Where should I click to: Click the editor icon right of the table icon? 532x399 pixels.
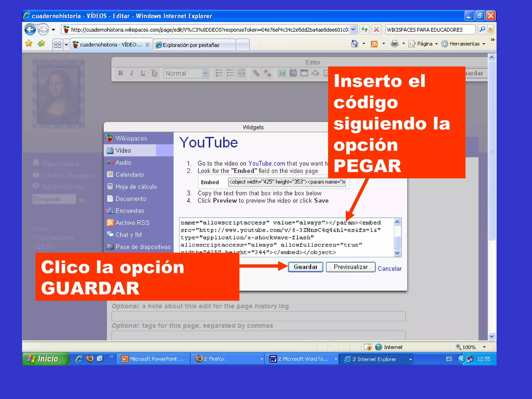tap(315, 73)
